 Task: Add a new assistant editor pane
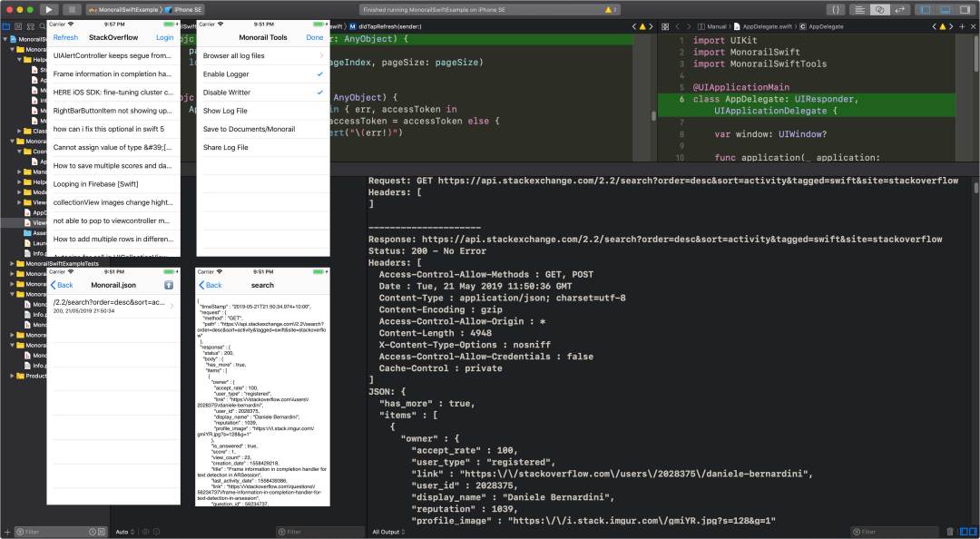click(963, 26)
